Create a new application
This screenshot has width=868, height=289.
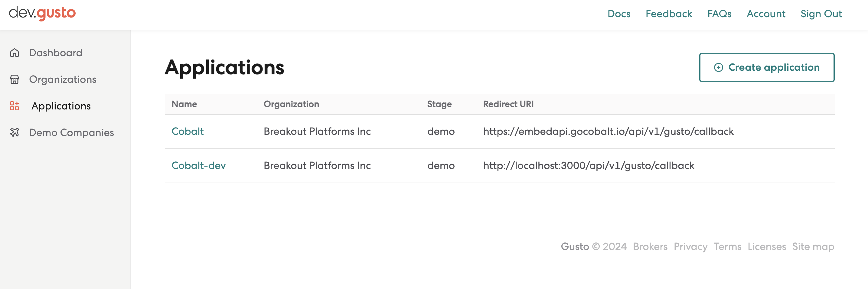point(767,67)
